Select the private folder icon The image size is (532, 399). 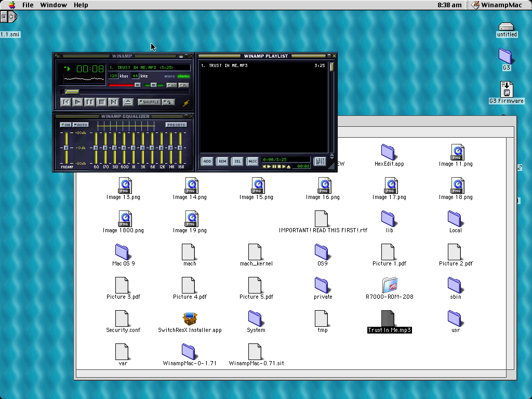(x=323, y=288)
